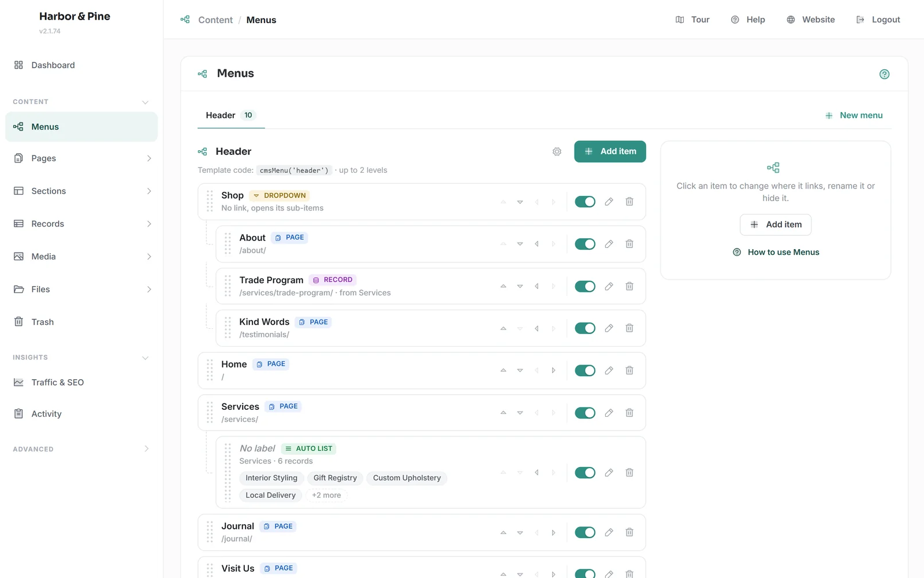The width and height of the screenshot is (924, 578).
Task: Collapse the CONTENT sidebar section
Action: [x=145, y=102]
